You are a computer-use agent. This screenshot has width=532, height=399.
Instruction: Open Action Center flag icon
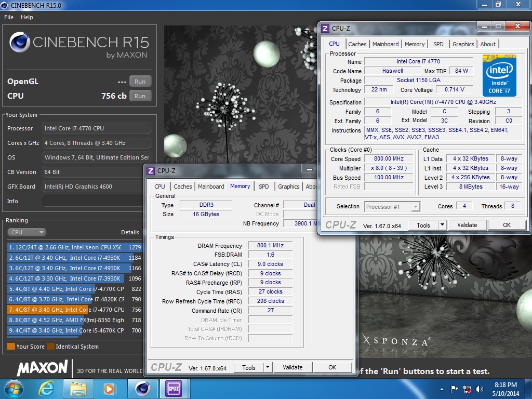[x=454, y=389]
